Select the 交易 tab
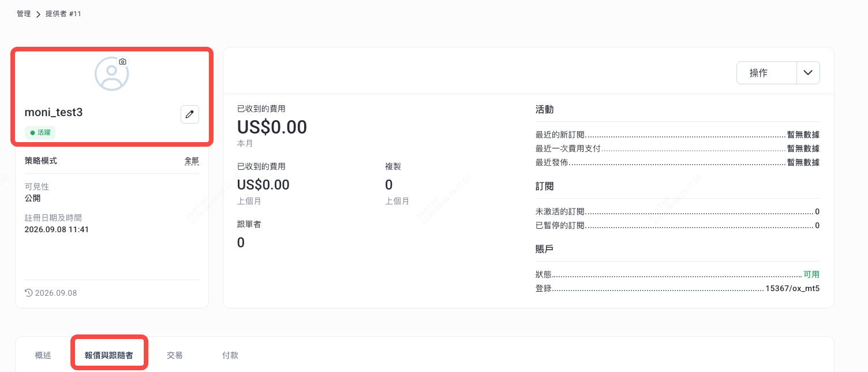 [x=175, y=355]
